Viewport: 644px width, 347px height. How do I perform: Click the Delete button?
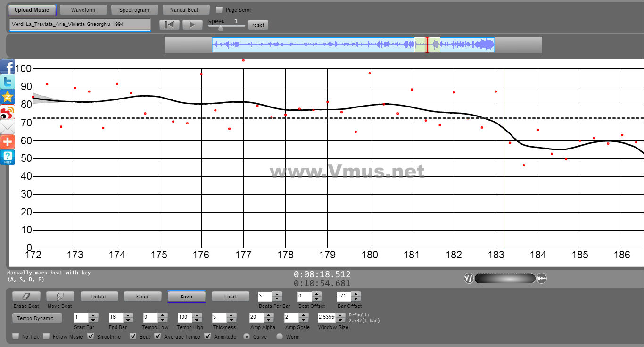click(x=99, y=297)
